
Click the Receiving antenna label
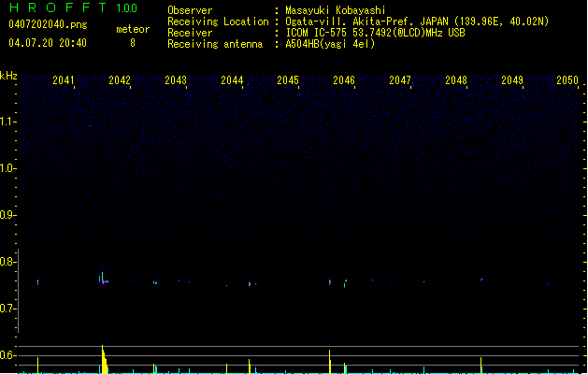pyautogui.click(x=215, y=44)
